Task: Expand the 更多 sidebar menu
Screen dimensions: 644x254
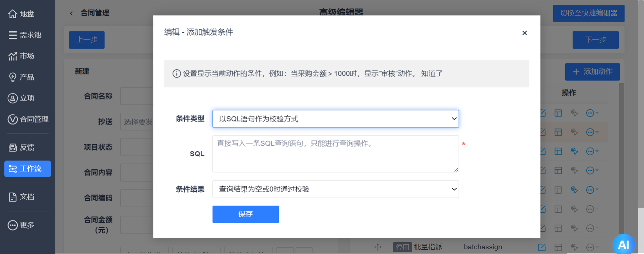Action: coord(21,225)
